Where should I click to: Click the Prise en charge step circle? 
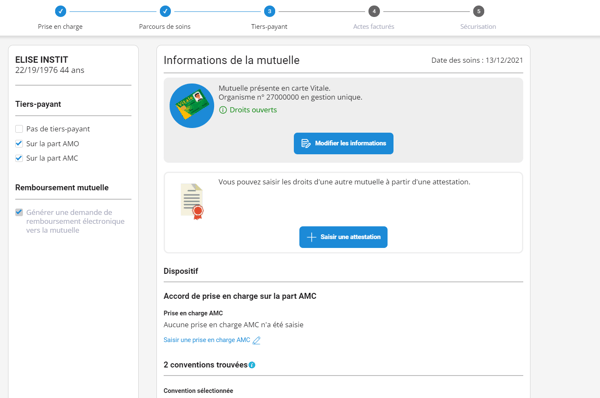coord(60,11)
